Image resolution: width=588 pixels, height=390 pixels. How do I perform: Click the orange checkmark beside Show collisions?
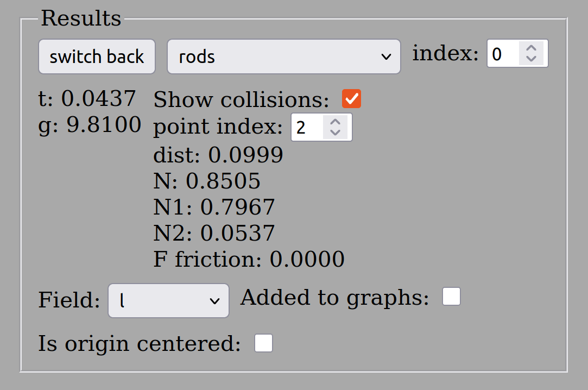point(351,98)
